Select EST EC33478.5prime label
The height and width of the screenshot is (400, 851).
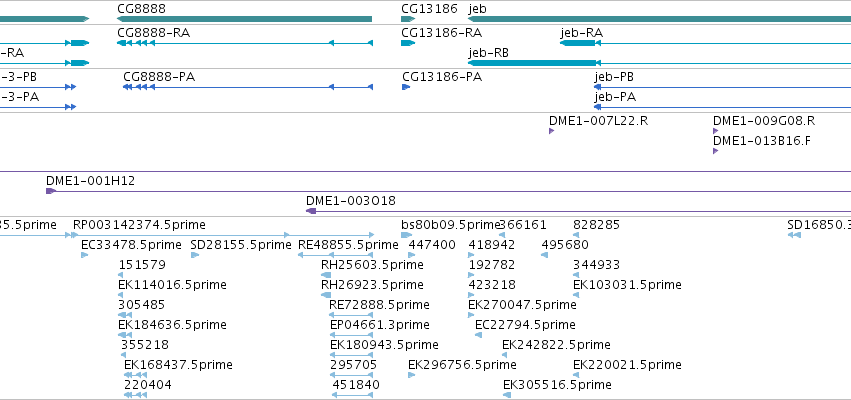tap(131, 245)
